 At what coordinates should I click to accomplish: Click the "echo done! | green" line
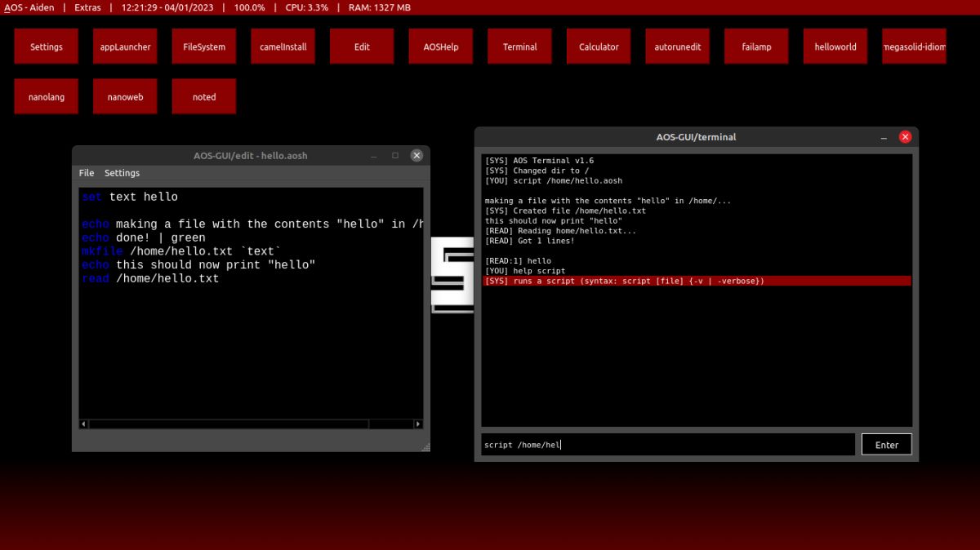tap(144, 237)
